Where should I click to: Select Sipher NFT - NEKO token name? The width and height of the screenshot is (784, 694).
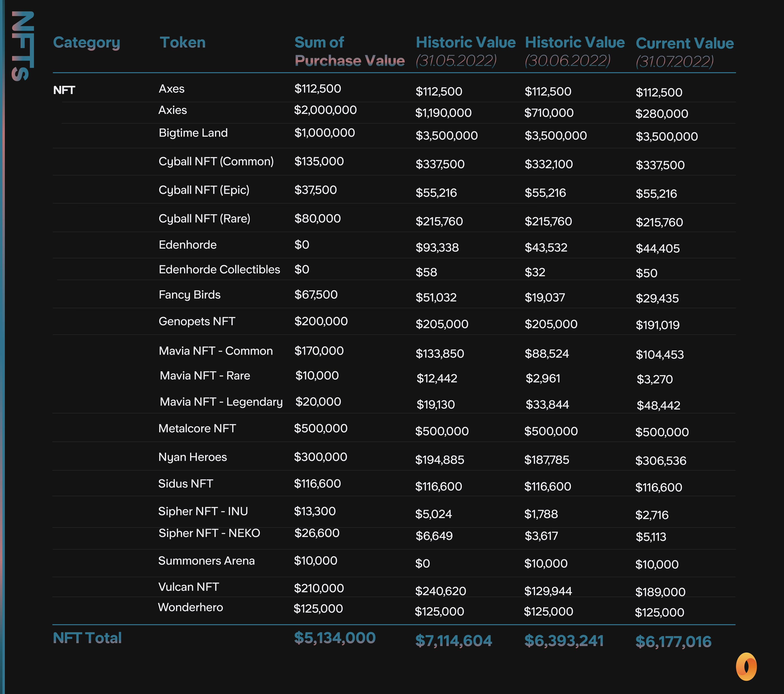pyautogui.click(x=209, y=533)
